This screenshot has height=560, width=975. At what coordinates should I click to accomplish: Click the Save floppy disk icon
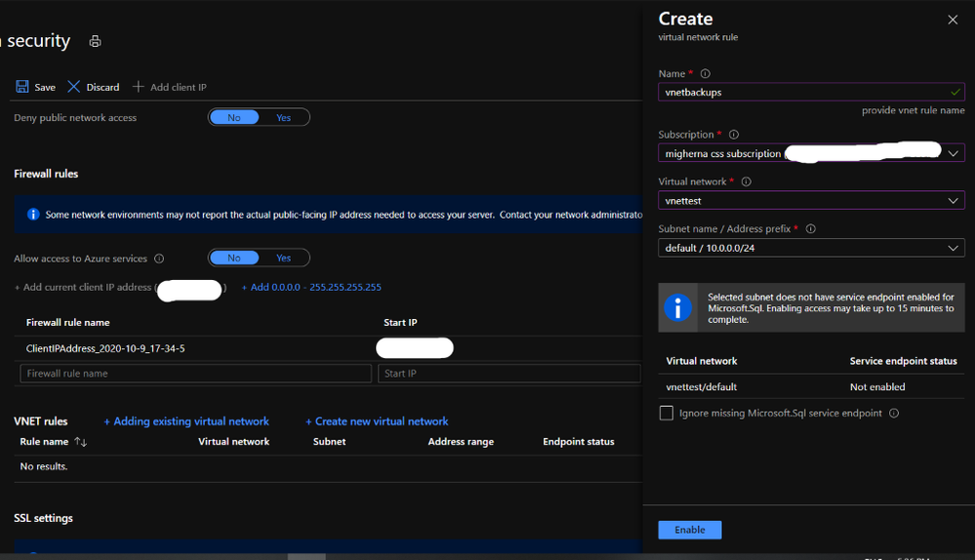click(22, 87)
